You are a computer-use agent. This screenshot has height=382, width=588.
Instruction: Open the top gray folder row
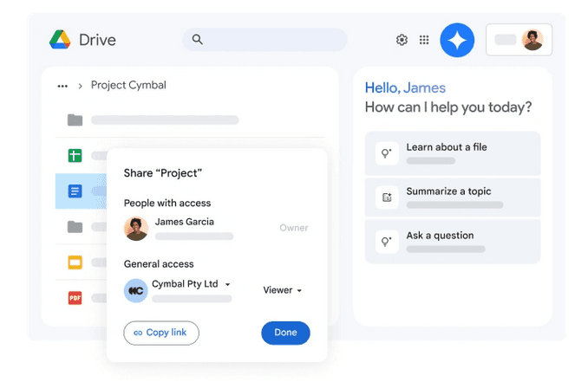(x=190, y=120)
